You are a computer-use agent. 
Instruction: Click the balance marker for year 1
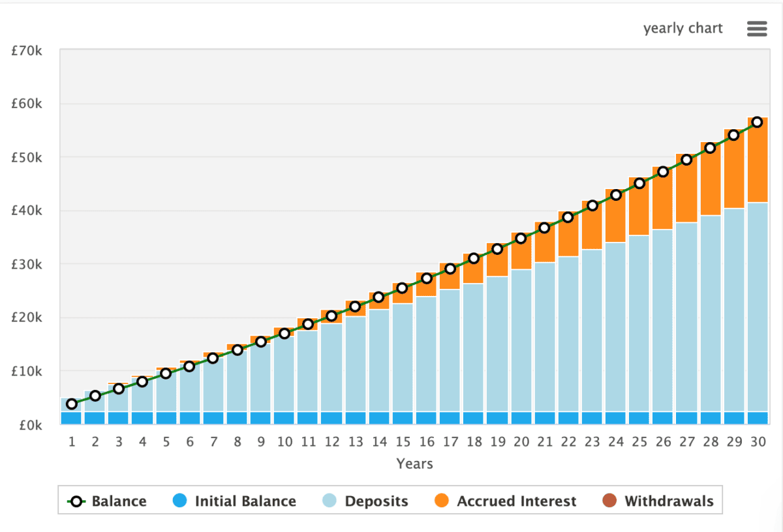click(x=72, y=404)
